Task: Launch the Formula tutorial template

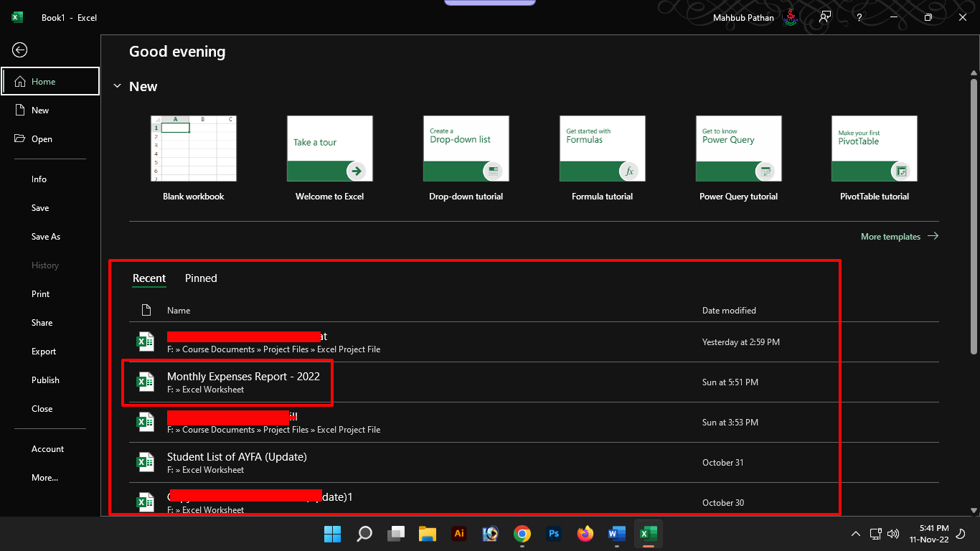Action: pos(602,149)
